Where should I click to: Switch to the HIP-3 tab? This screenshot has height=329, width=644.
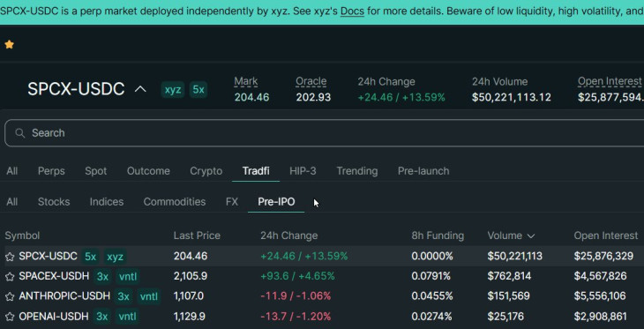(303, 171)
